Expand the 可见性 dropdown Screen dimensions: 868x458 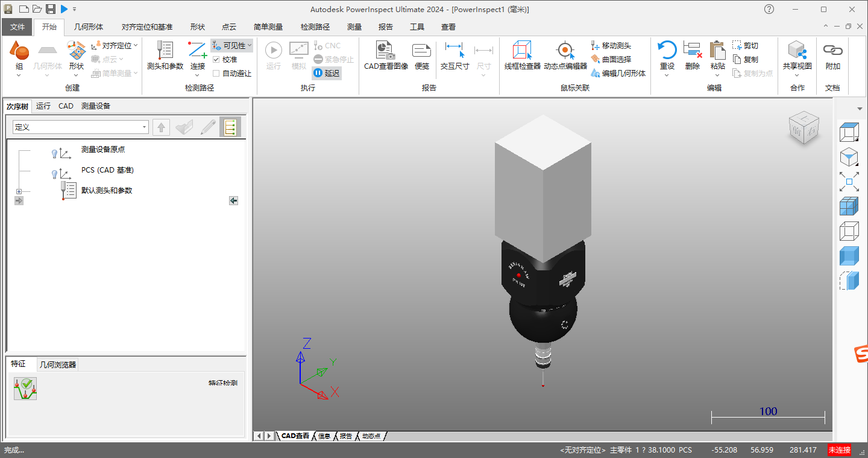[x=249, y=46]
